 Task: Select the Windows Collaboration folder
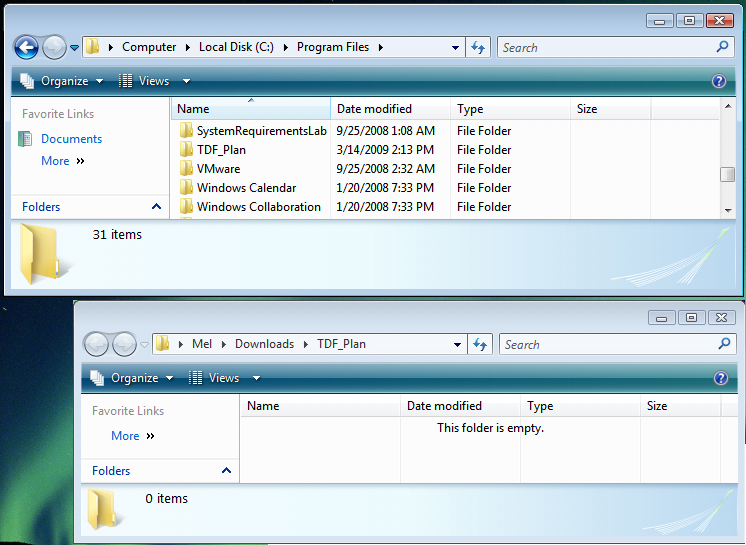259,207
